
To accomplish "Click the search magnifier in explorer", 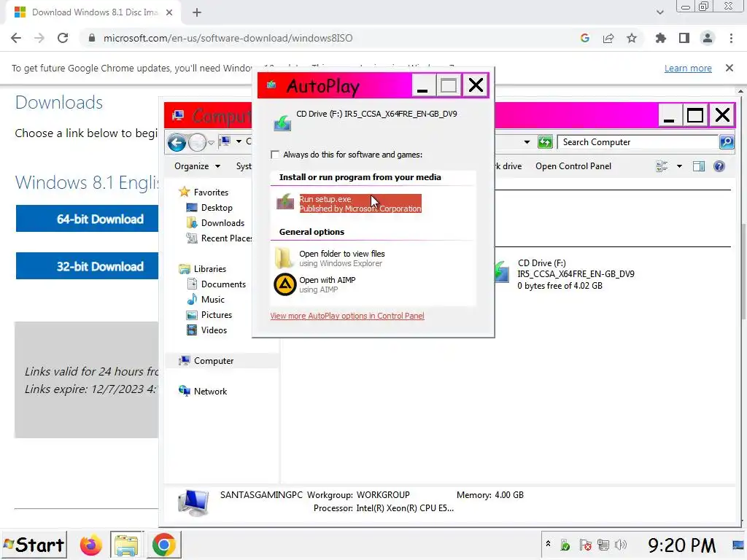I will [x=726, y=142].
